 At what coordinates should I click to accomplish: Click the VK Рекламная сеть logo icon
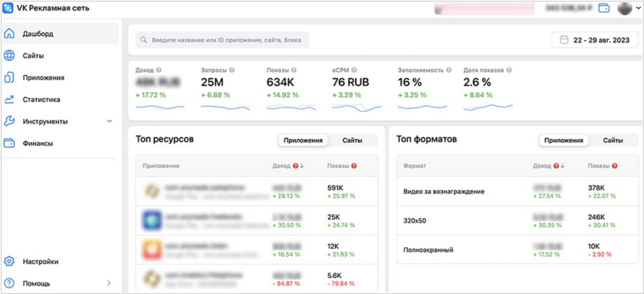click(x=8, y=8)
